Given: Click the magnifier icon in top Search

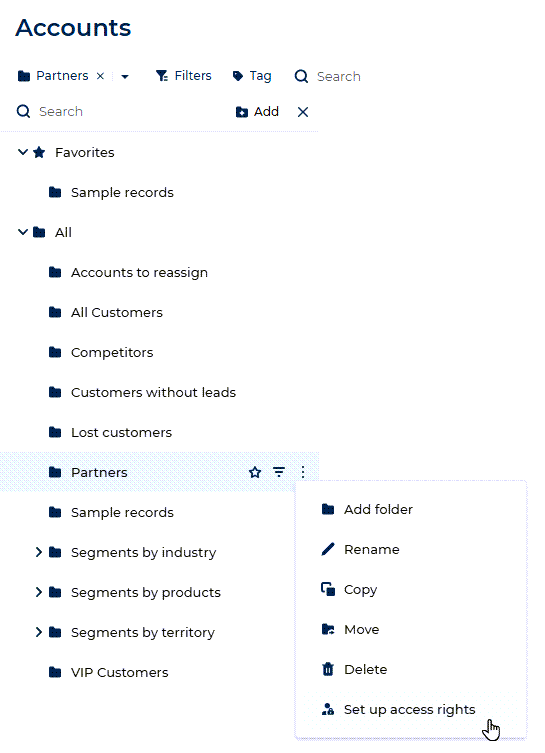Looking at the screenshot, I should coord(301,76).
